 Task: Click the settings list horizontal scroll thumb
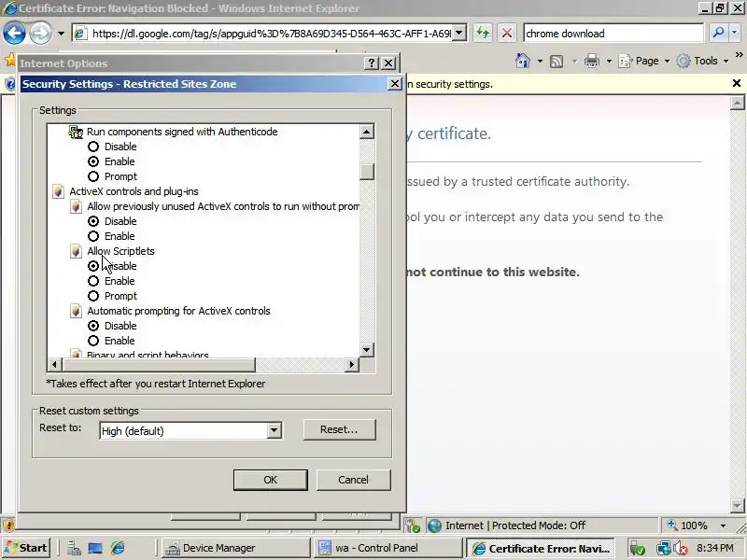click(x=159, y=365)
